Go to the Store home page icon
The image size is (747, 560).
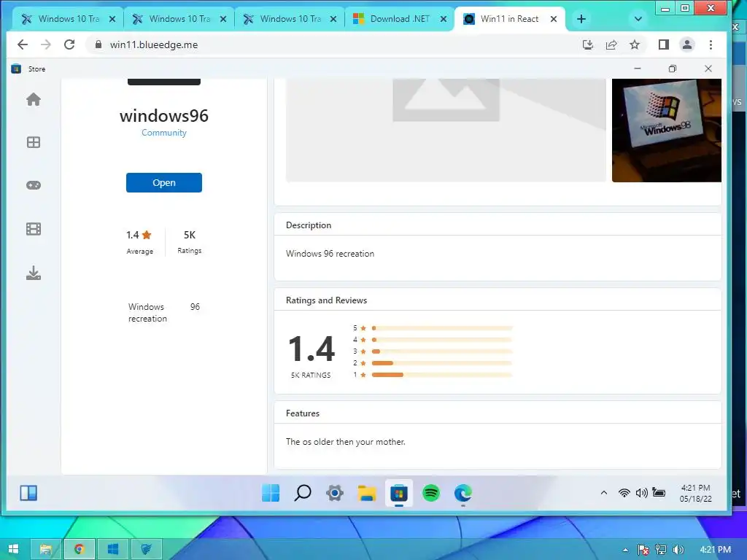(34, 99)
